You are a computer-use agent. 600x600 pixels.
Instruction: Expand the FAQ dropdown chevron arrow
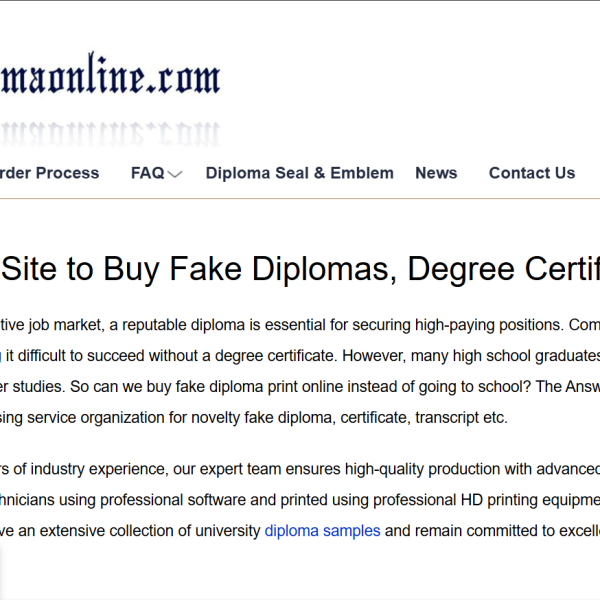175,174
